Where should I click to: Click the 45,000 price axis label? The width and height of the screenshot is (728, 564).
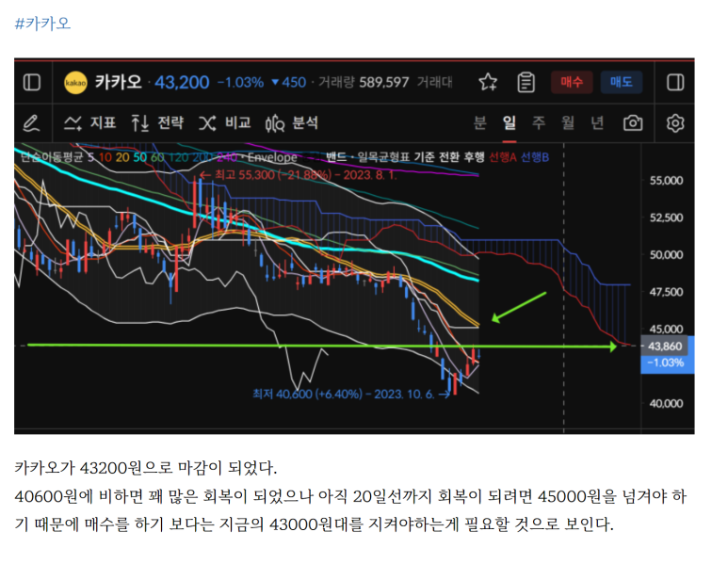point(666,330)
